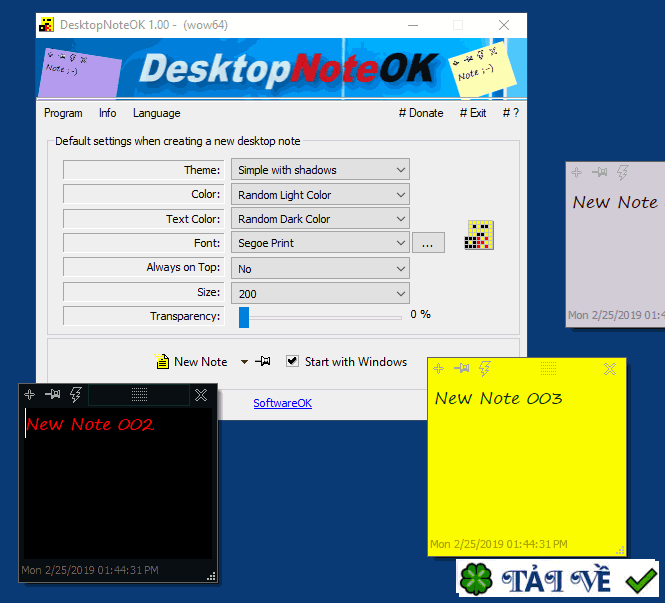Expand the Font dropdown showing Segoe Print

point(320,243)
